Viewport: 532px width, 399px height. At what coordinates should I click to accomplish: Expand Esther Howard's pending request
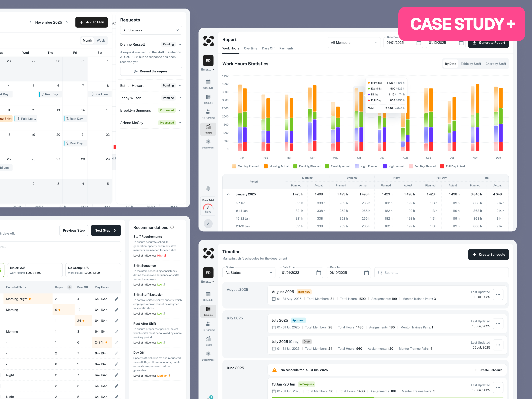tap(180, 85)
